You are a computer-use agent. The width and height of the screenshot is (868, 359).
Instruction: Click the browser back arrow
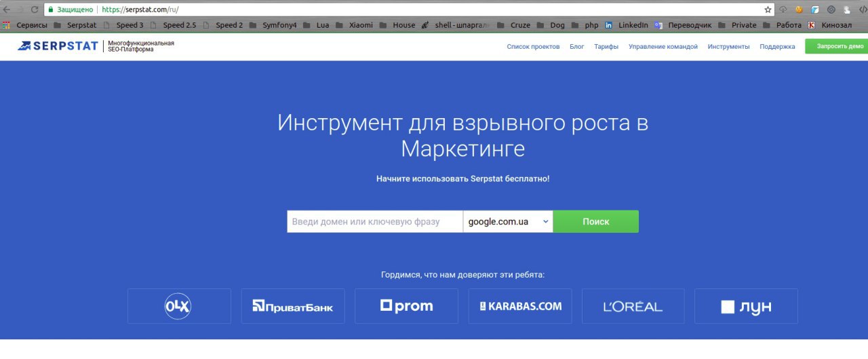point(7,10)
